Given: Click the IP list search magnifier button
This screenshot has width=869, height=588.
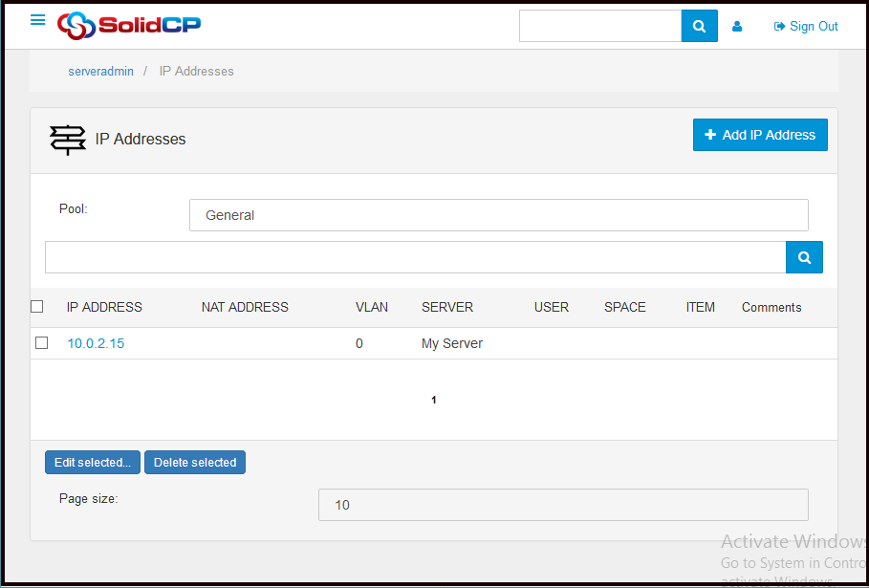Looking at the screenshot, I should tap(804, 257).
